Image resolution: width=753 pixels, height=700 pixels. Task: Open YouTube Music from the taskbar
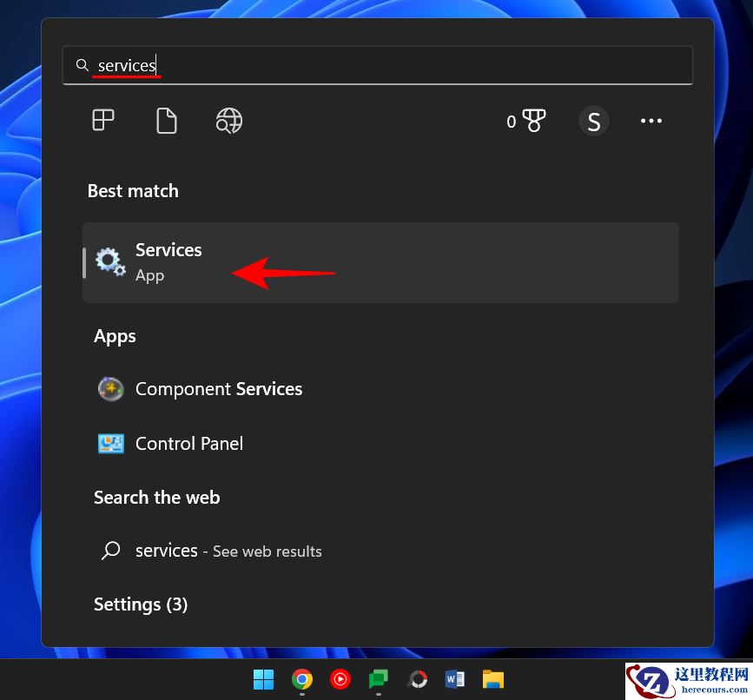click(340, 679)
